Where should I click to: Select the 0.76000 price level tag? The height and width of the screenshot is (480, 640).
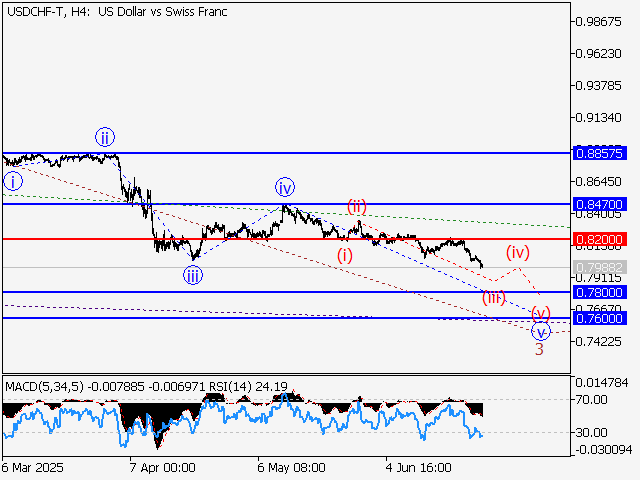pos(600,318)
